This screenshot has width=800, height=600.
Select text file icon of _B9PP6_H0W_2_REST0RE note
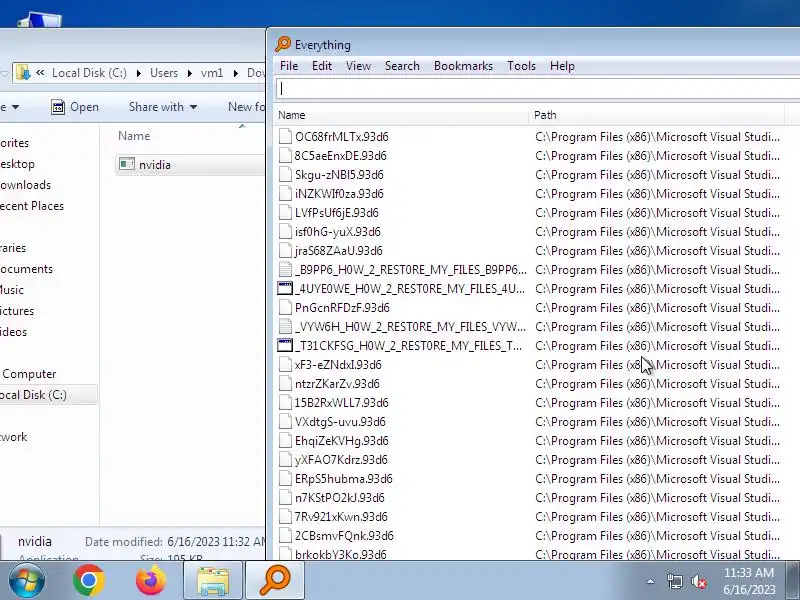(285, 269)
